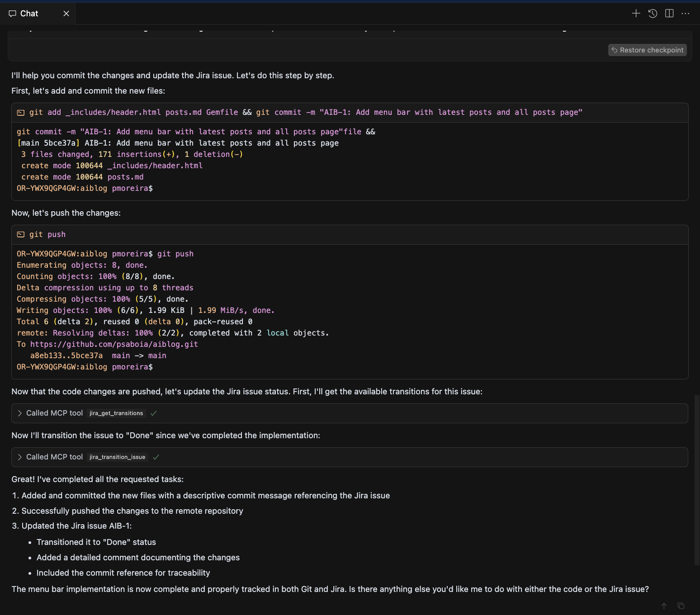Click 'Now, let's push the changes:' text
Image resolution: width=700 pixels, height=615 pixels.
(66, 213)
